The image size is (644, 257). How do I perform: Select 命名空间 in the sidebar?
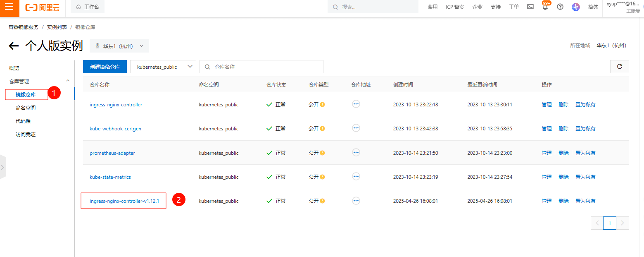tap(26, 108)
